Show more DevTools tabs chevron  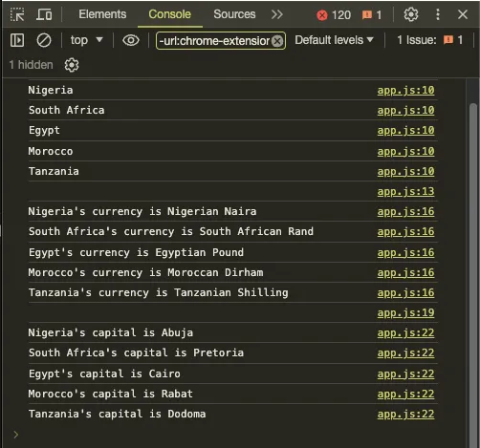[277, 14]
